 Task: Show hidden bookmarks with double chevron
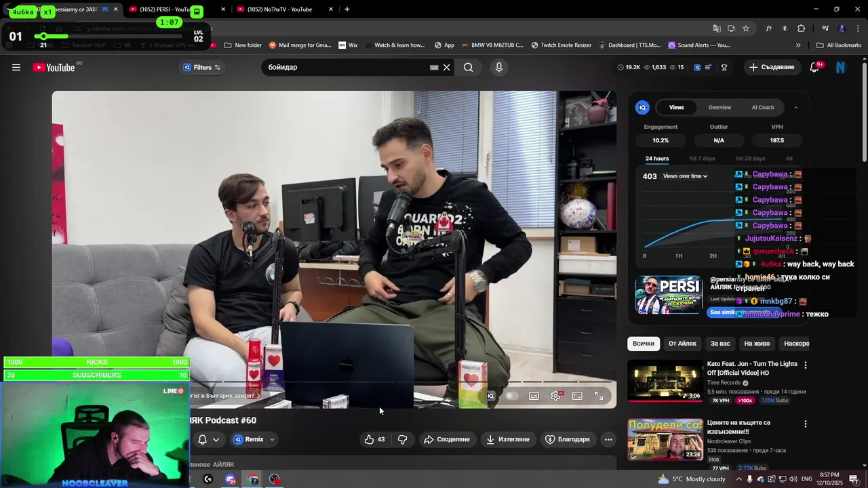pos(798,45)
